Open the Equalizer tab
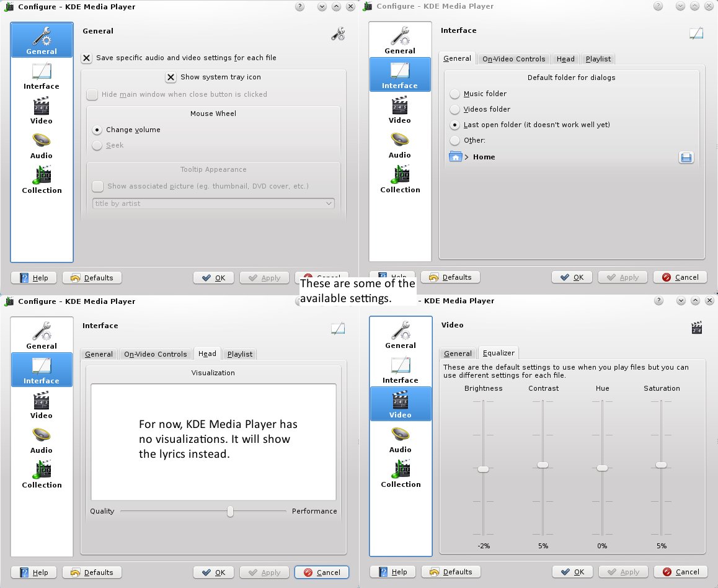 click(499, 353)
